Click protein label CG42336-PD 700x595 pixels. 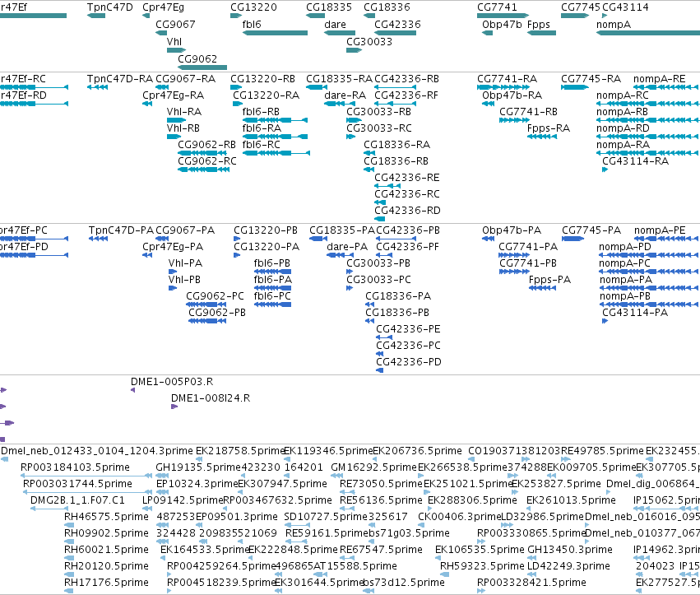(409, 362)
